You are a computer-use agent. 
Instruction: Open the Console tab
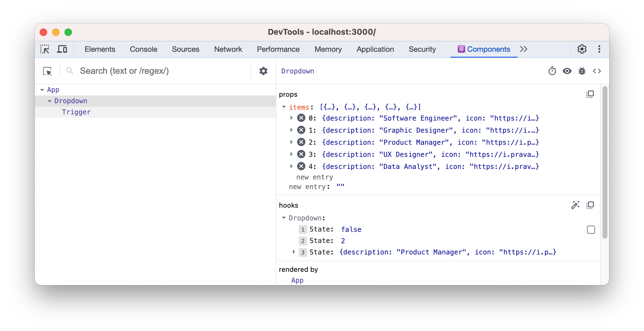pyautogui.click(x=143, y=49)
